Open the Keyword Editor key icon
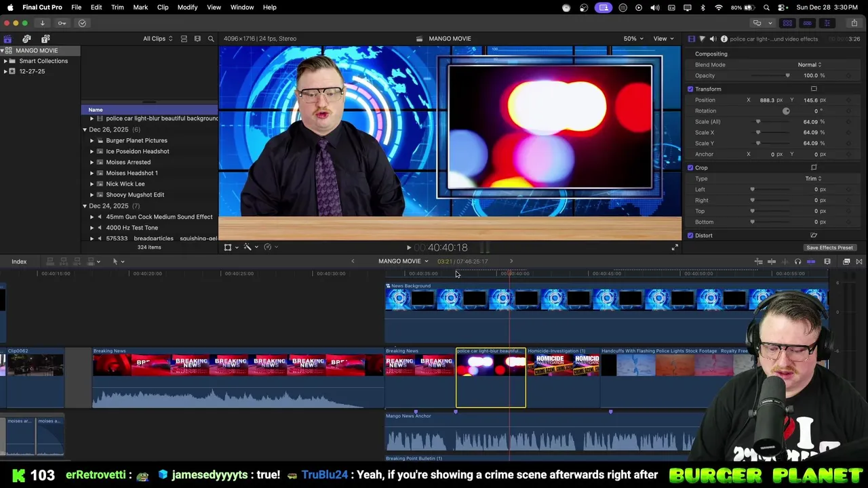Screen dimensions: 868x488 [62, 23]
